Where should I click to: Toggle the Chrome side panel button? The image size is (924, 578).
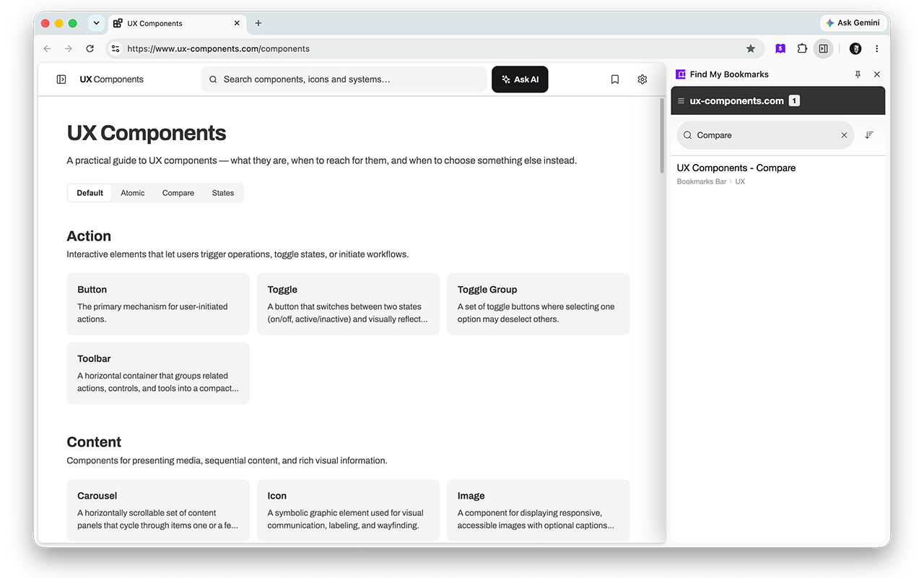tap(823, 48)
